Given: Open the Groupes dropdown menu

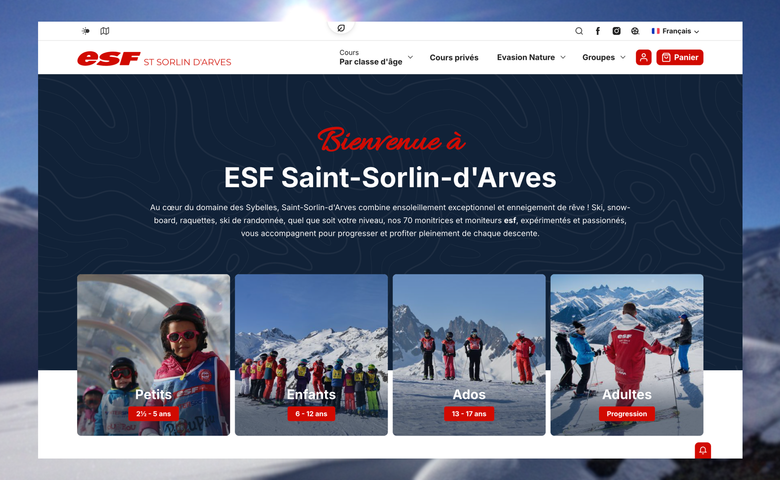Looking at the screenshot, I should coord(604,57).
